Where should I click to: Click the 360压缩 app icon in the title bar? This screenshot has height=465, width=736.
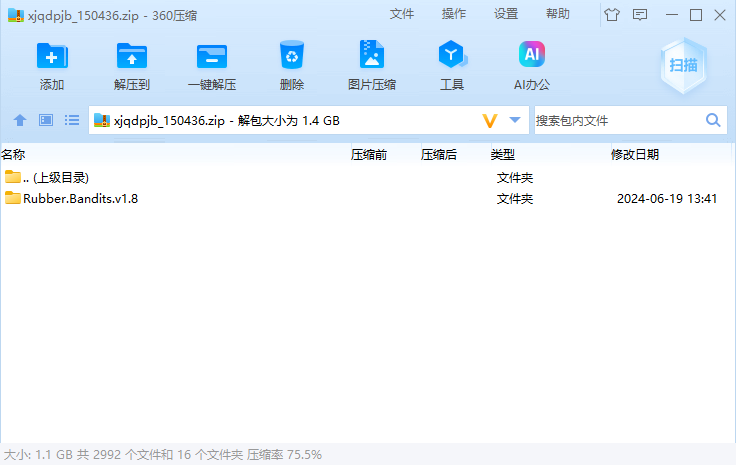16,15
